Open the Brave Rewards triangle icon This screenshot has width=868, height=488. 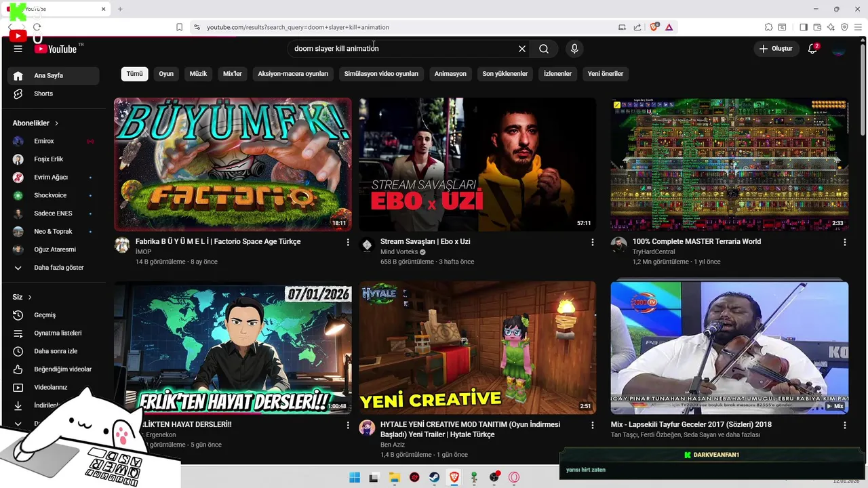(669, 27)
